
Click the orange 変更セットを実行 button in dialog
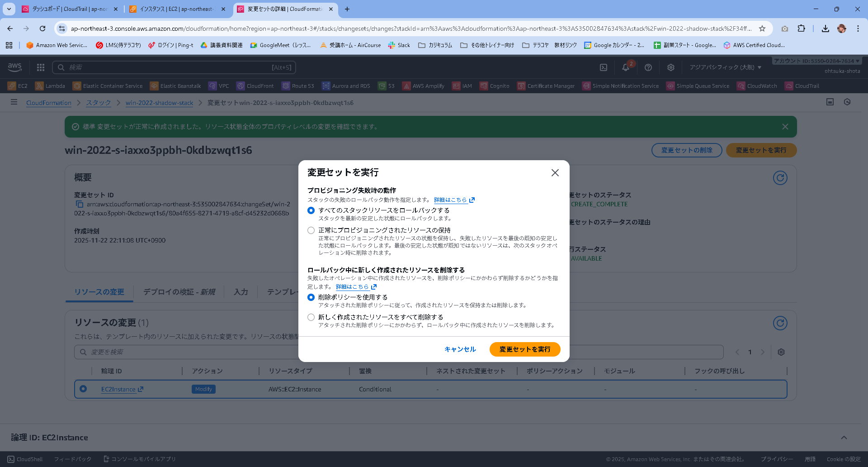525,349
